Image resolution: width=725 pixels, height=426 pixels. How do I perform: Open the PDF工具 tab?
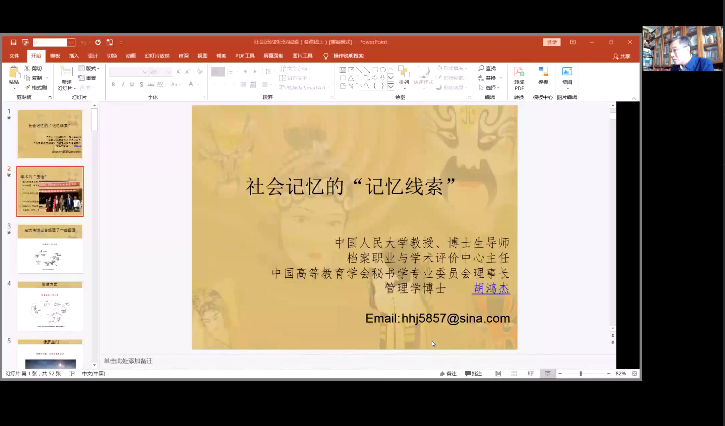[245, 56]
